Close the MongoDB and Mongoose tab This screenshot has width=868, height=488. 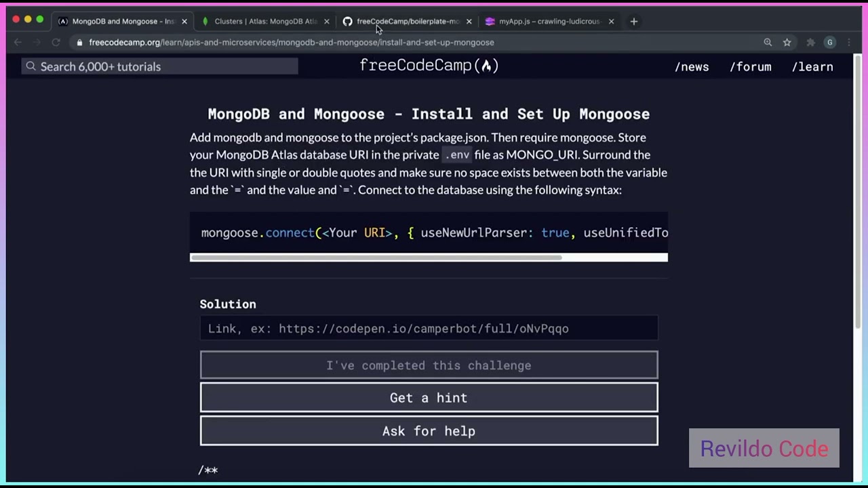tap(184, 21)
